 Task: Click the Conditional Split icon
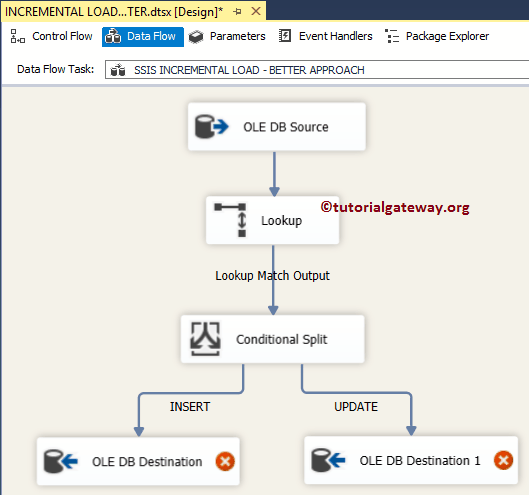click(205, 339)
